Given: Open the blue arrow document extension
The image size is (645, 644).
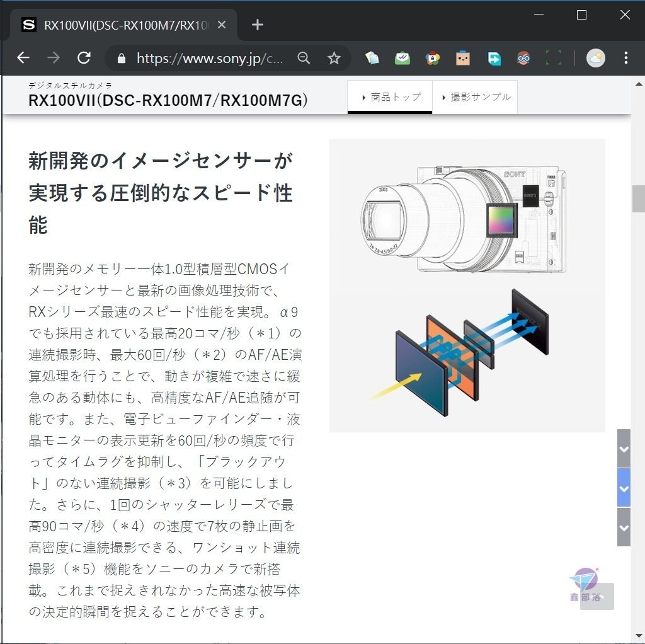Looking at the screenshot, I should 494,58.
